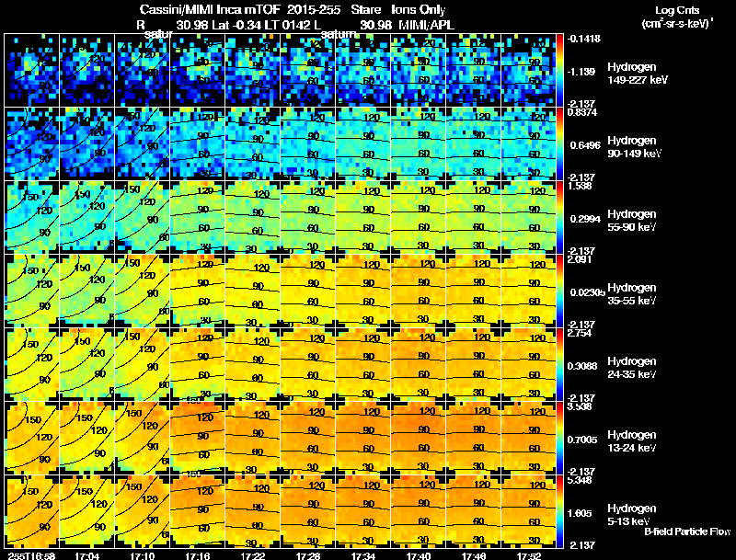Image resolution: width=736 pixels, height=560 pixels.
Task: Click the 17:52 time axis label
Action: 529,555
